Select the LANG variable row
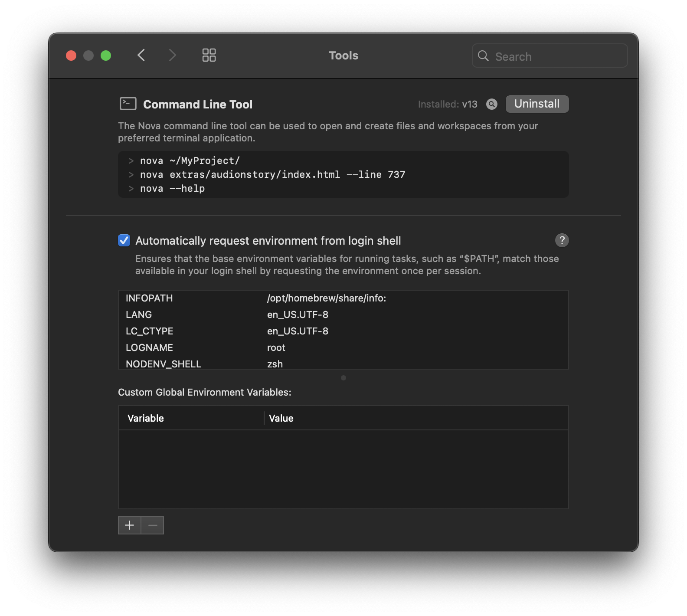The image size is (687, 616). coord(343,315)
